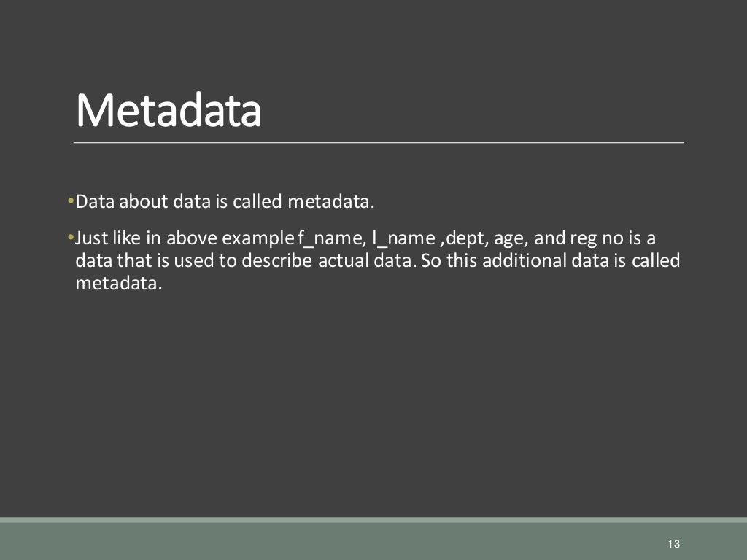Click the word 'about' in first bullet
The width and height of the screenshot is (747, 560).
pos(144,201)
